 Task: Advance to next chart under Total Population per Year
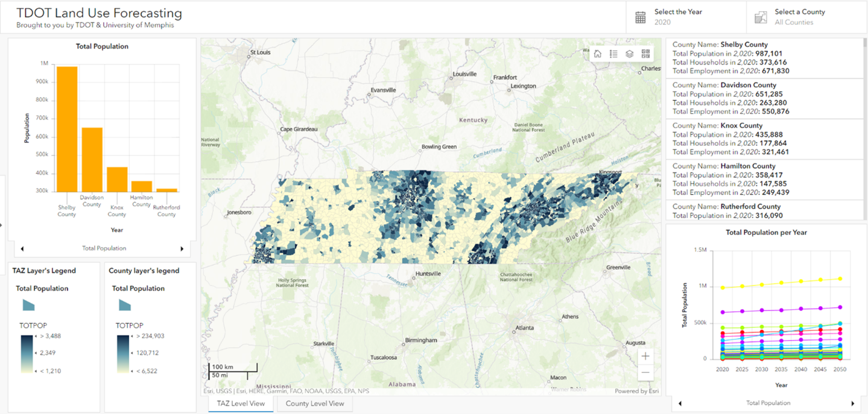point(852,403)
